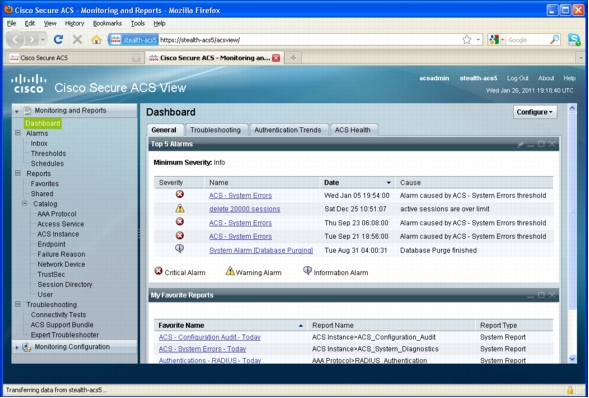Click the dashboard scrollbar down arrow

tap(572, 359)
